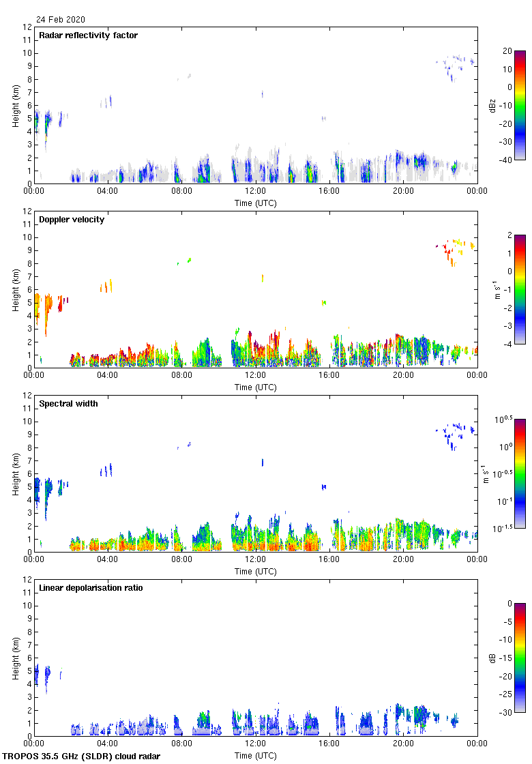Click the 24 Feb 2020 date label

click(61, 20)
